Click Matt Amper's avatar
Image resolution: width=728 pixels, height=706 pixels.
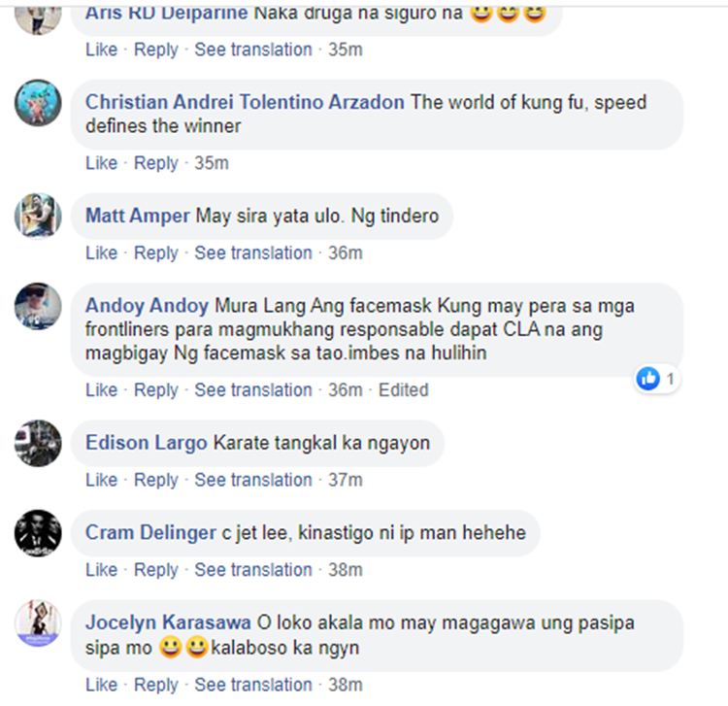coord(38,216)
